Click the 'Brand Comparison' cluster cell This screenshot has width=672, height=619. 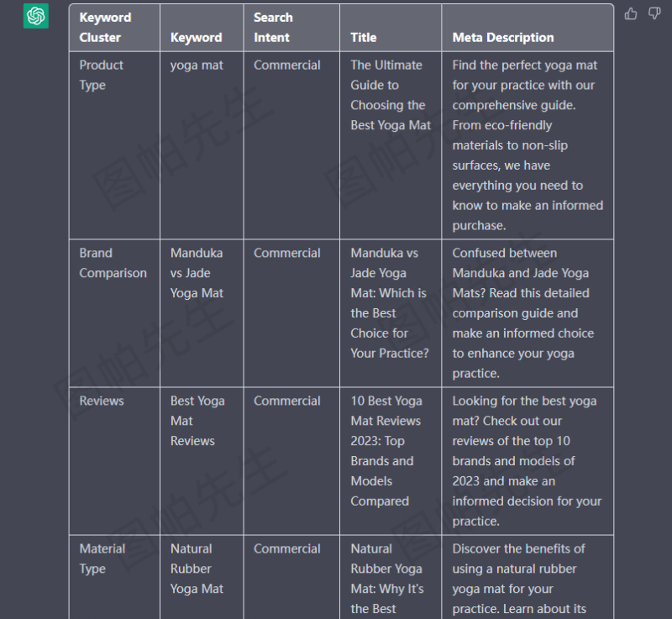pos(113,263)
